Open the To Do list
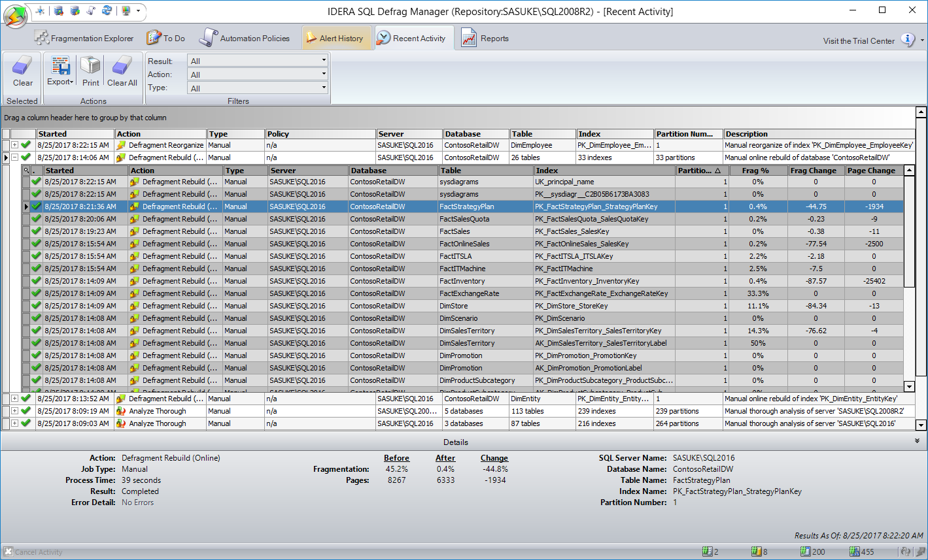Viewport: 928px width, 560px height. 166,39
